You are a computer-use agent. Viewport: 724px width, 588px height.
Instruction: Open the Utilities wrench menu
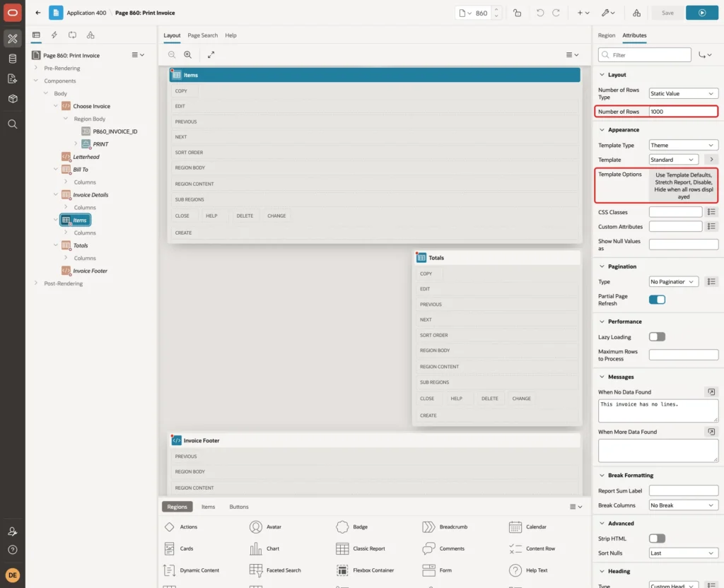[608, 13]
